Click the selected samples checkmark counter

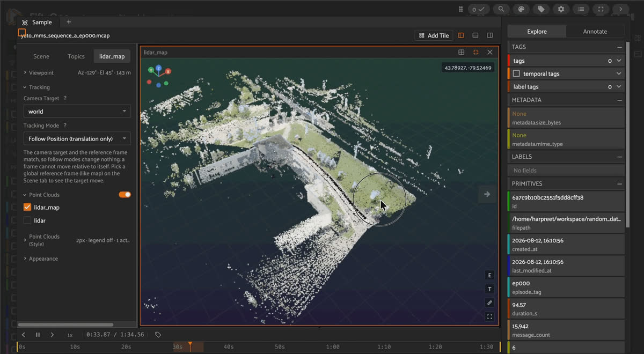(479, 9)
